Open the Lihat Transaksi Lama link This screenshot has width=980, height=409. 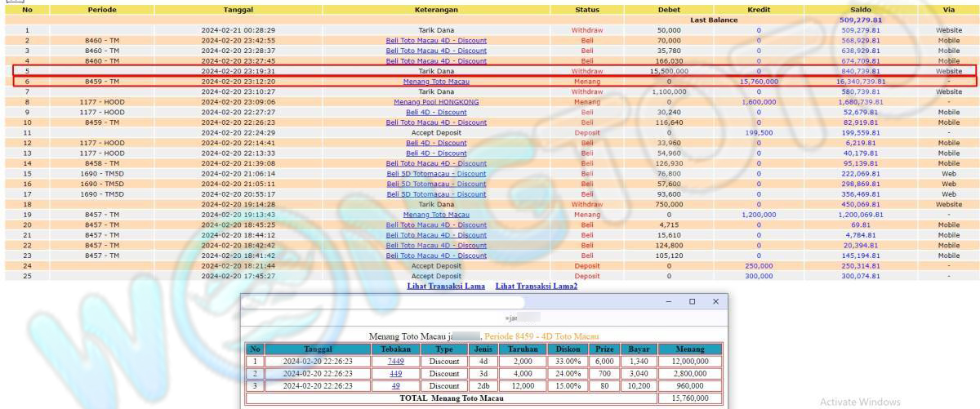coord(446,287)
